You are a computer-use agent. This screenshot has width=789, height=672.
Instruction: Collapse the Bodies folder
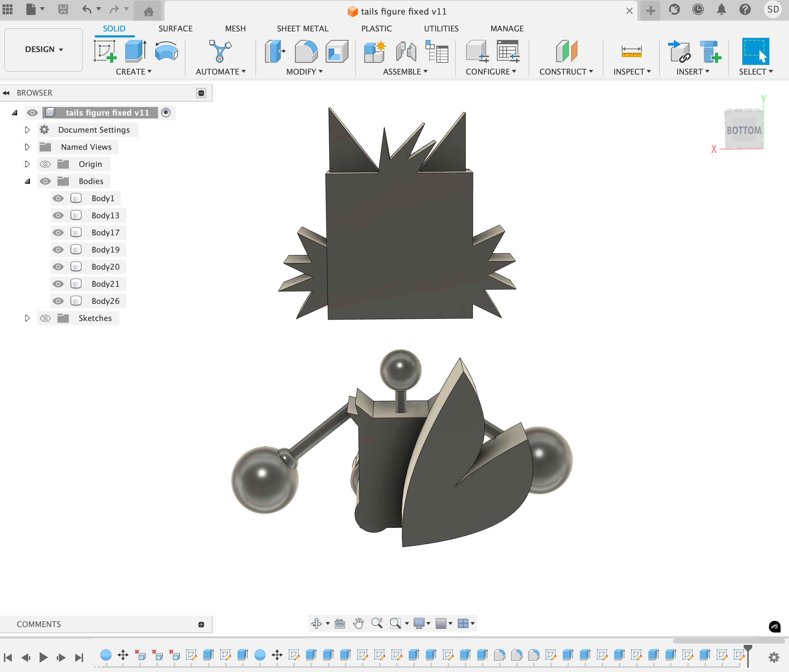tap(27, 181)
